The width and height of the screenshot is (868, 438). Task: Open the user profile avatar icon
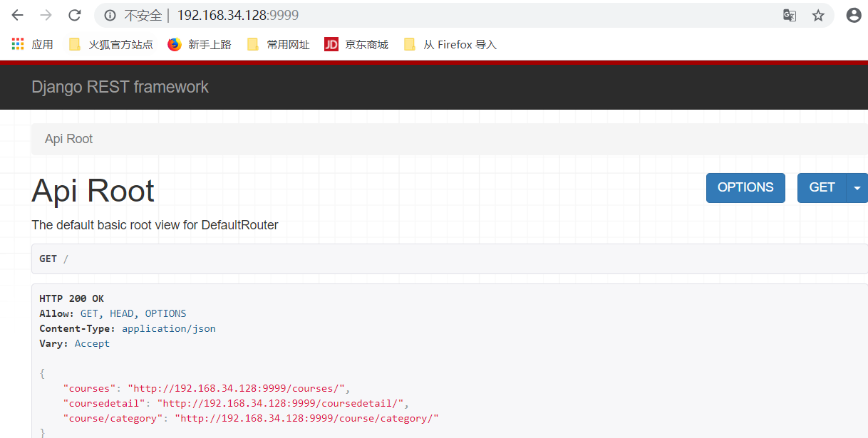click(854, 15)
